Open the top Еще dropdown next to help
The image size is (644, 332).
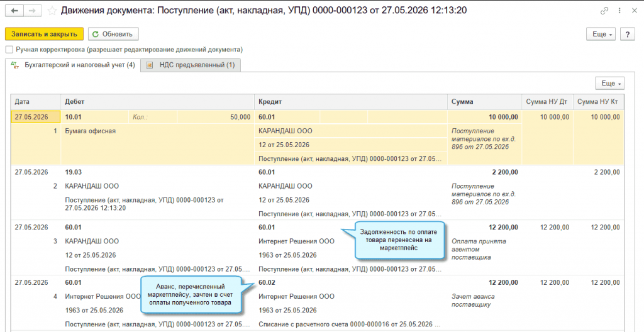click(x=601, y=35)
